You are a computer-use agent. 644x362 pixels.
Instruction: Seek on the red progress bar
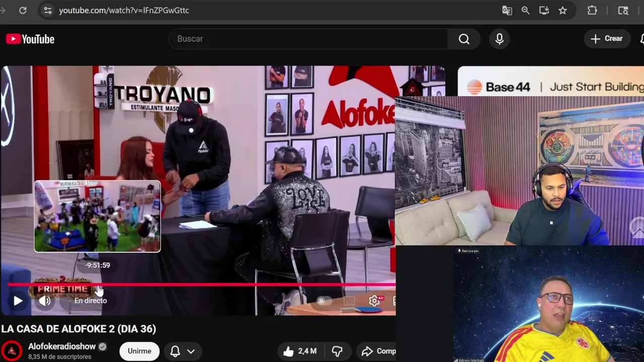coord(201,285)
